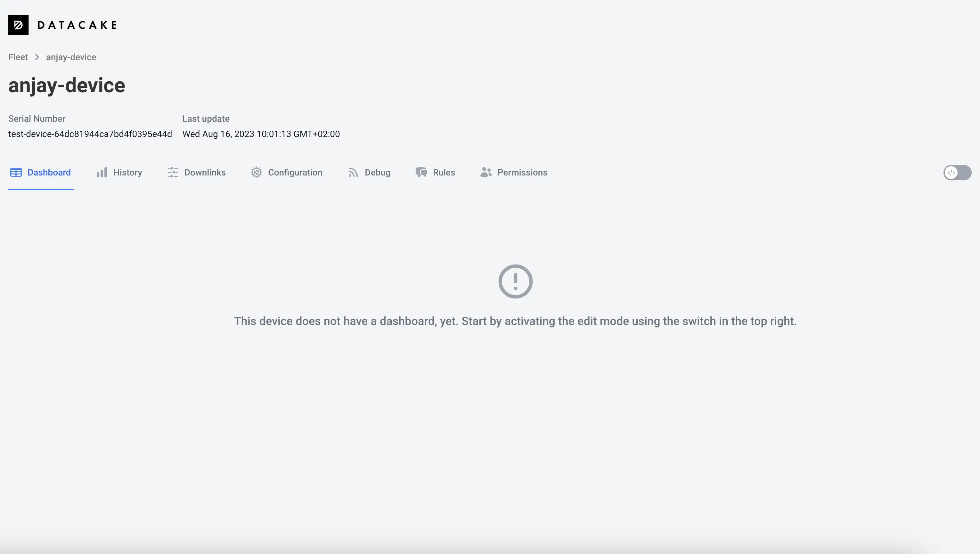Click the Dashboard tab icon

click(15, 172)
